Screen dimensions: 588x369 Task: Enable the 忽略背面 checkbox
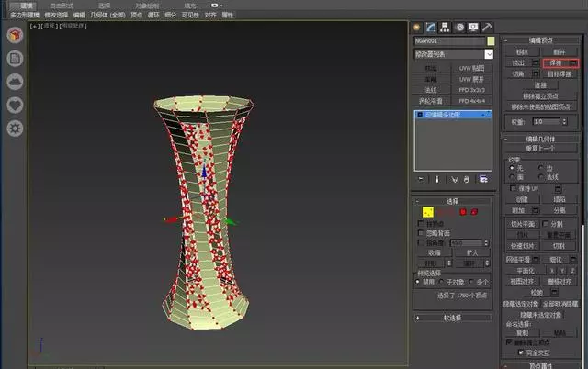(x=422, y=232)
